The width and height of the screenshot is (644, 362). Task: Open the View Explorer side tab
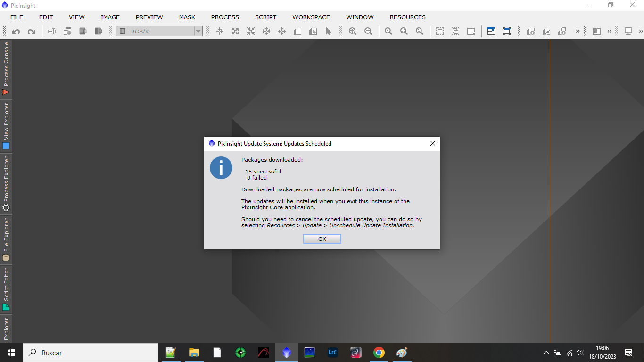pyautogui.click(x=6, y=126)
